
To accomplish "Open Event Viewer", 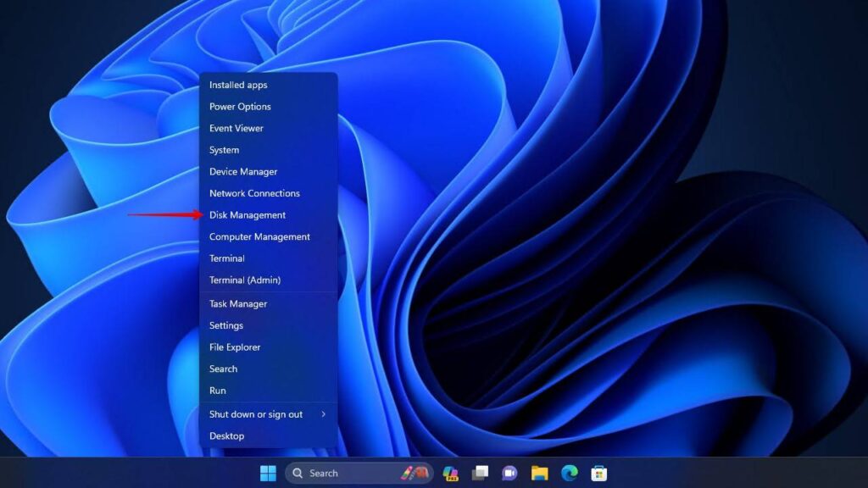I will tap(269, 128).
